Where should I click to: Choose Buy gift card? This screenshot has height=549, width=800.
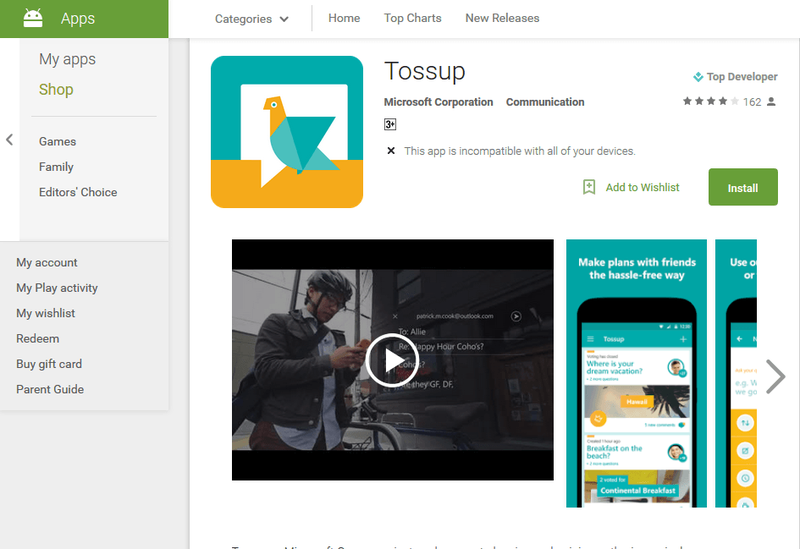point(49,364)
